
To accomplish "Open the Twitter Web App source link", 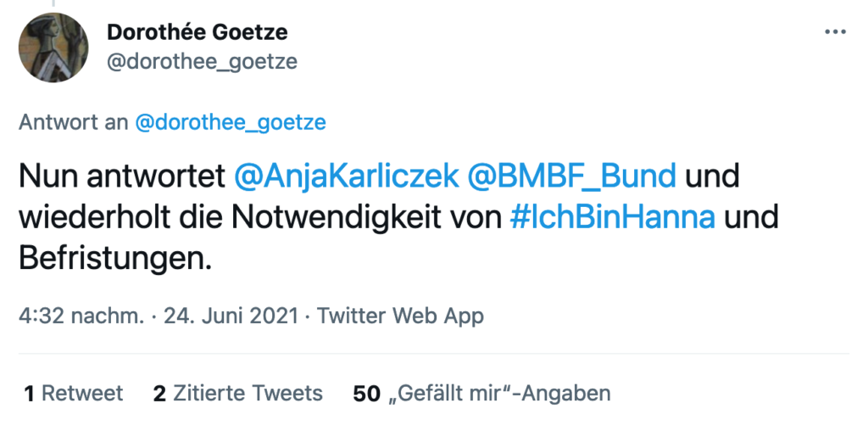I will tap(400, 316).
